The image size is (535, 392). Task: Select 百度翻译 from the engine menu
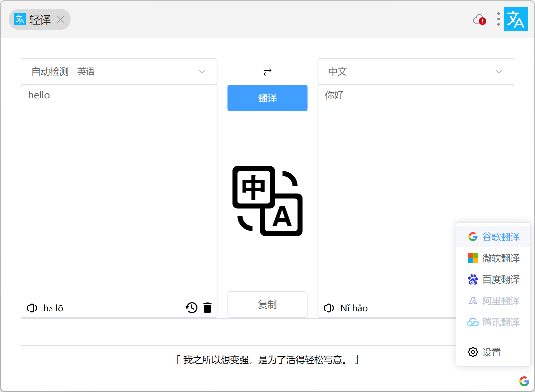coord(493,279)
